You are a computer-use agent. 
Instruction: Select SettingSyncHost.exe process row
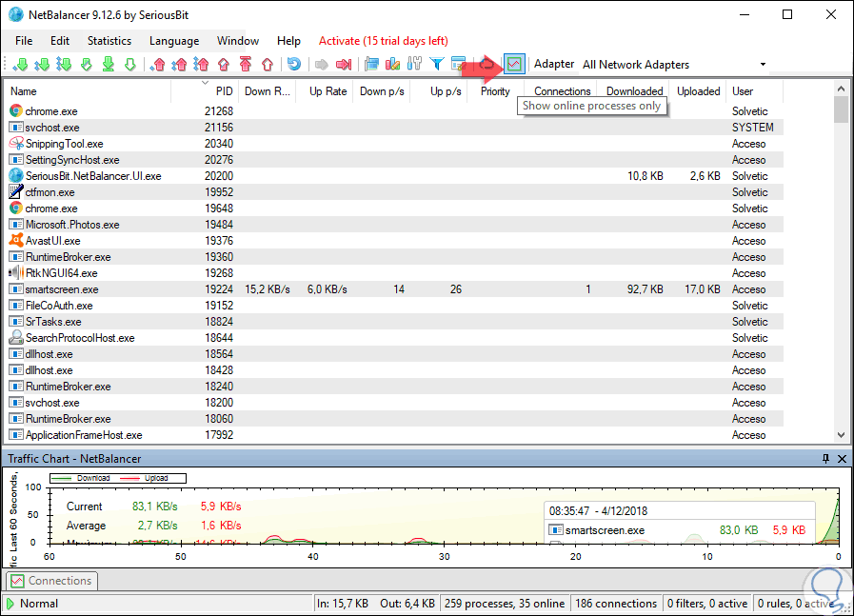395,160
